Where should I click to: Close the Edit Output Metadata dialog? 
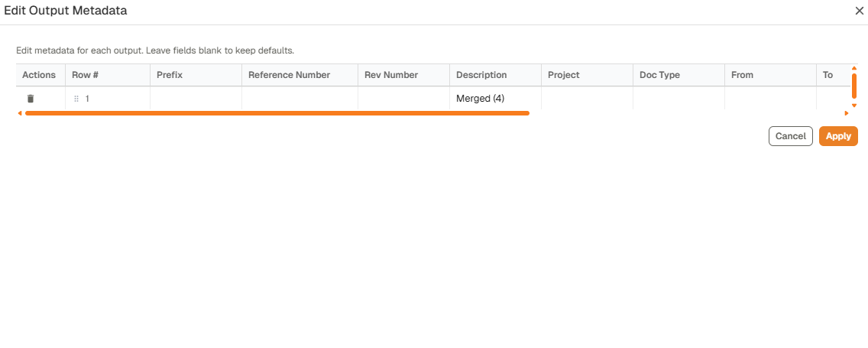pos(859,11)
